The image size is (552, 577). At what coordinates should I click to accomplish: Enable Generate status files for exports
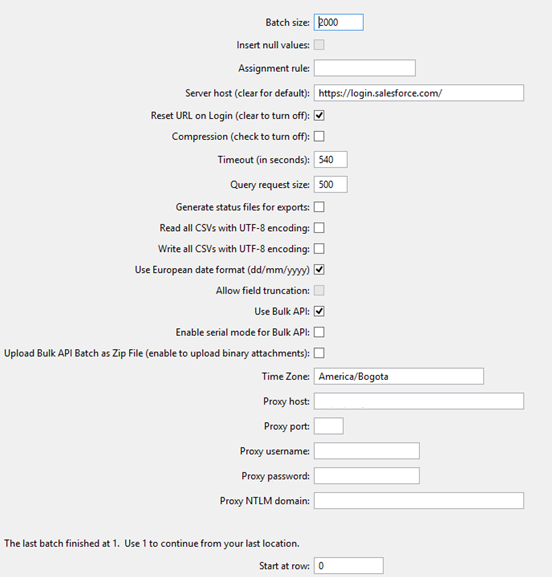[x=319, y=207]
